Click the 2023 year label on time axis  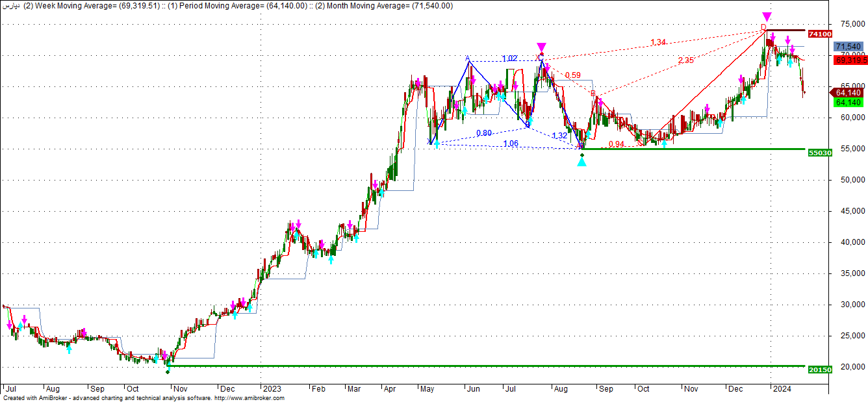pos(272,388)
